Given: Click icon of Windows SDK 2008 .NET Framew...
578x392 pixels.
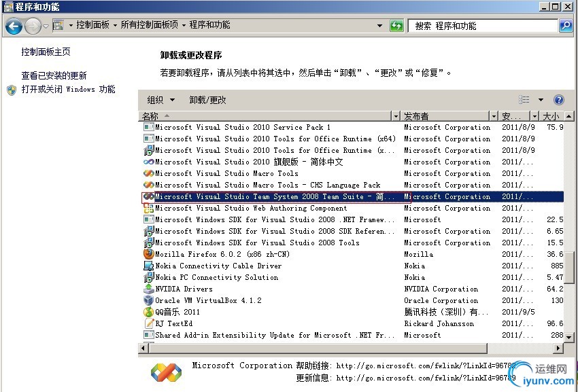Looking at the screenshot, I should [x=148, y=219].
